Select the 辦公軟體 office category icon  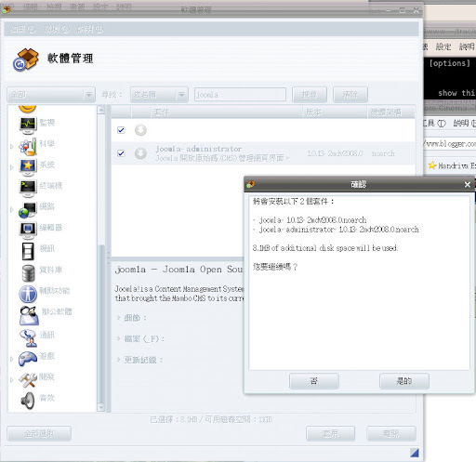click(x=29, y=315)
